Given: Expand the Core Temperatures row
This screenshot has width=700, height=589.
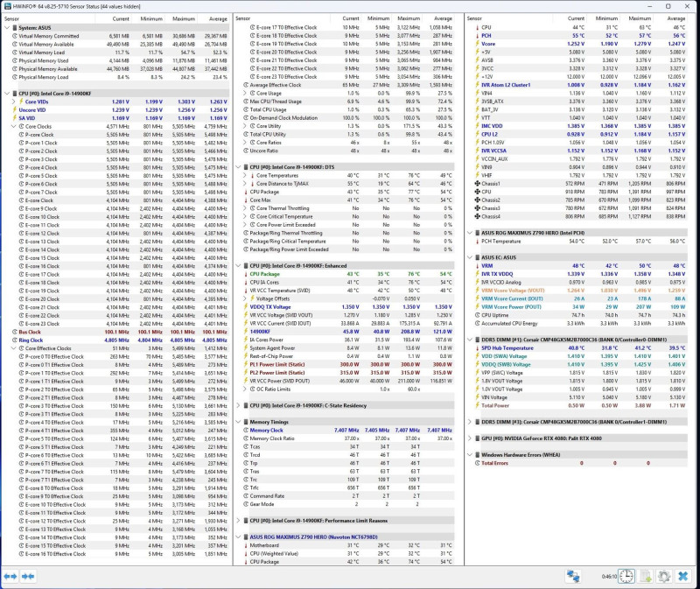Looking at the screenshot, I should 245,176.
